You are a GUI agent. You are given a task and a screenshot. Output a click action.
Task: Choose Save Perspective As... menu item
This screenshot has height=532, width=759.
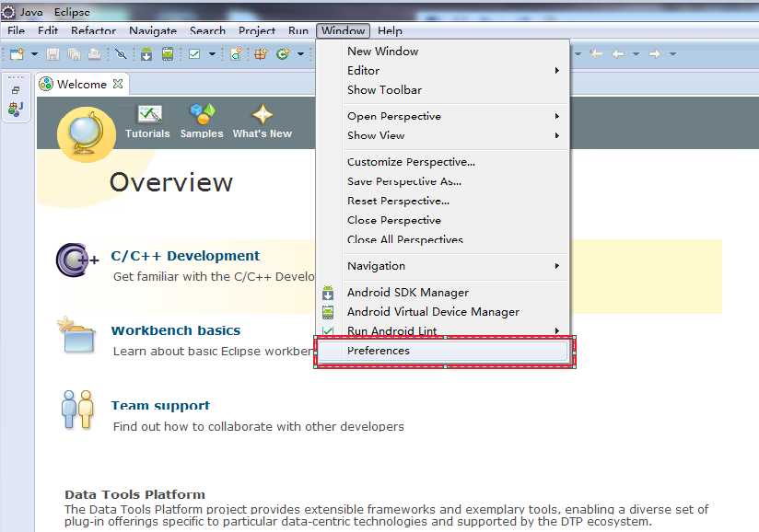443,181
